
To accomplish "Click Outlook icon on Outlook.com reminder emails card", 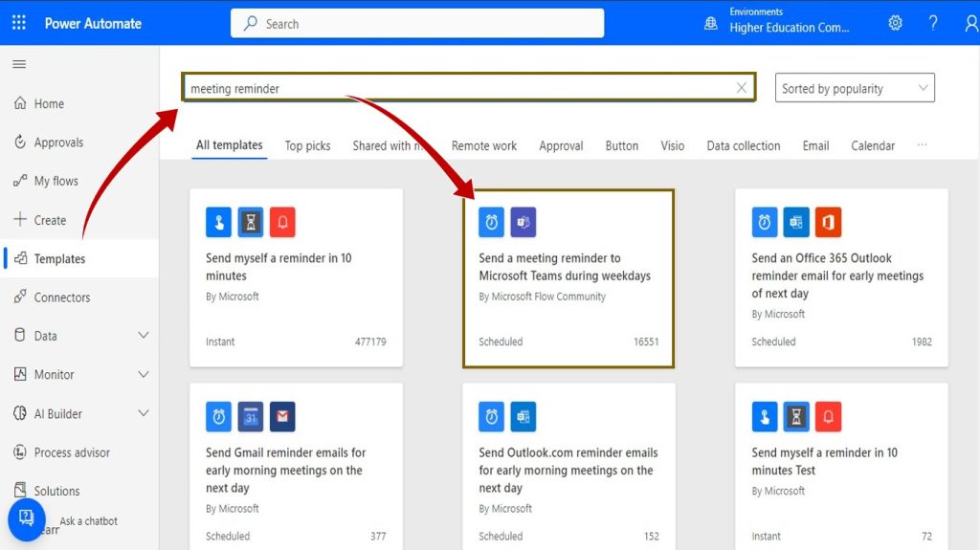I will click(523, 416).
